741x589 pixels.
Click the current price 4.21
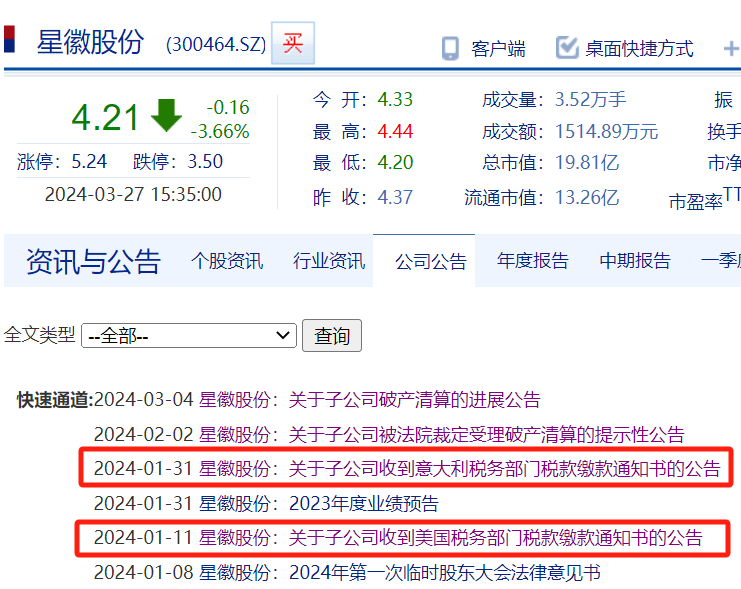[x=105, y=117]
